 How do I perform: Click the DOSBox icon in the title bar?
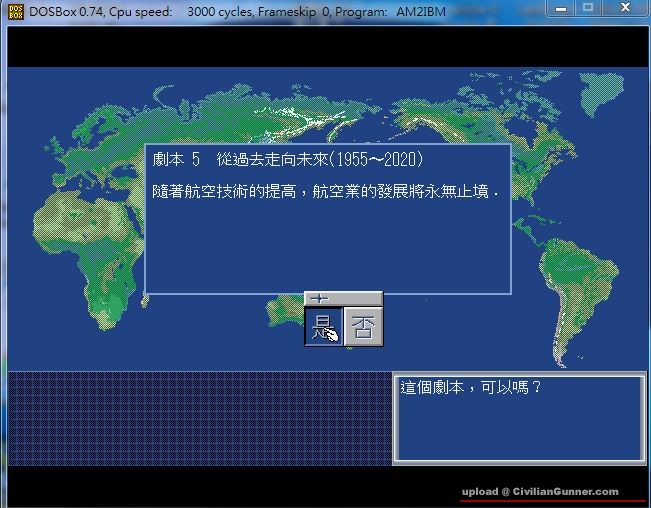point(13,9)
